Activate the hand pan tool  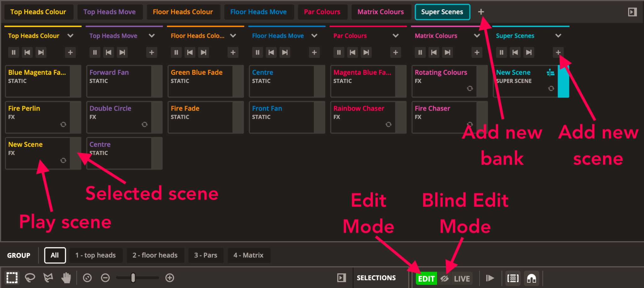(x=66, y=278)
